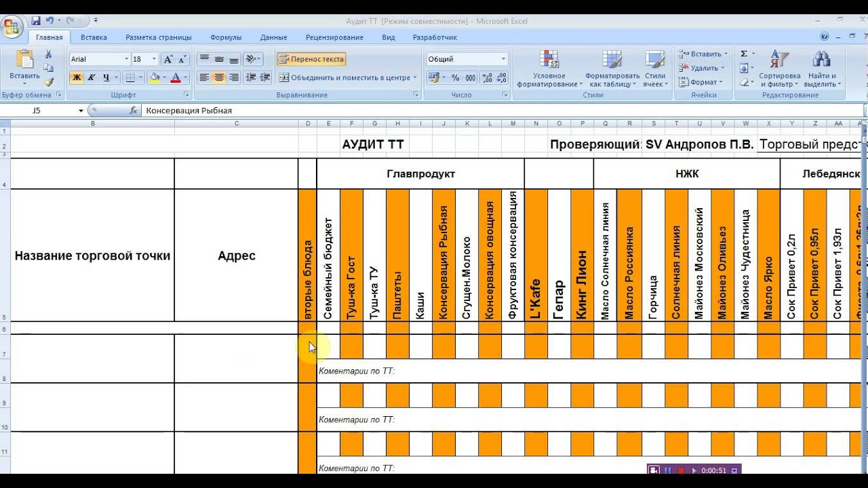Viewport: 868px width, 488px height.
Task: Apply borders to selected cells
Action: (x=130, y=77)
